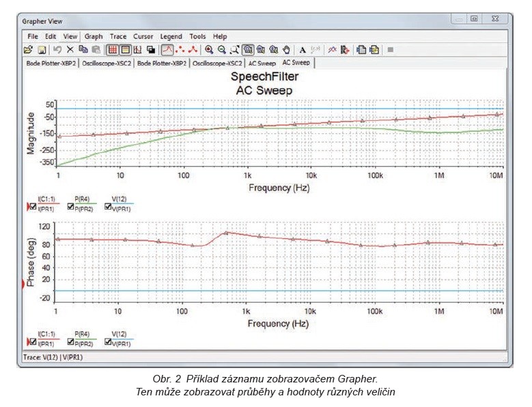The height and width of the screenshot is (407, 532).
Task: Click the Overlay Traces icon
Action: click(332, 50)
